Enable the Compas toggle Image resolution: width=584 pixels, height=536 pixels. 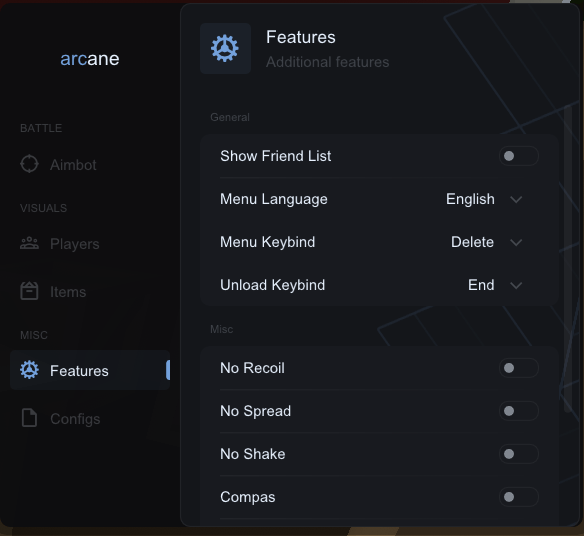[x=519, y=497]
